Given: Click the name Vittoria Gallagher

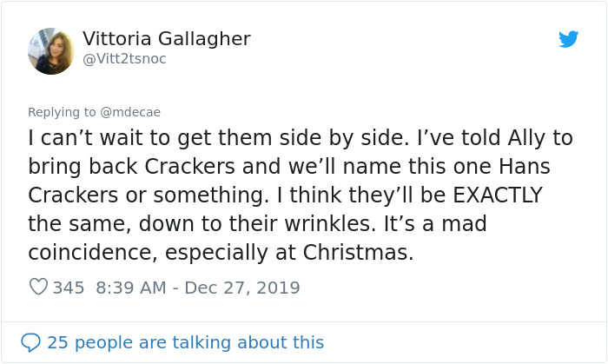Looking at the screenshot, I should pos(167,39).
